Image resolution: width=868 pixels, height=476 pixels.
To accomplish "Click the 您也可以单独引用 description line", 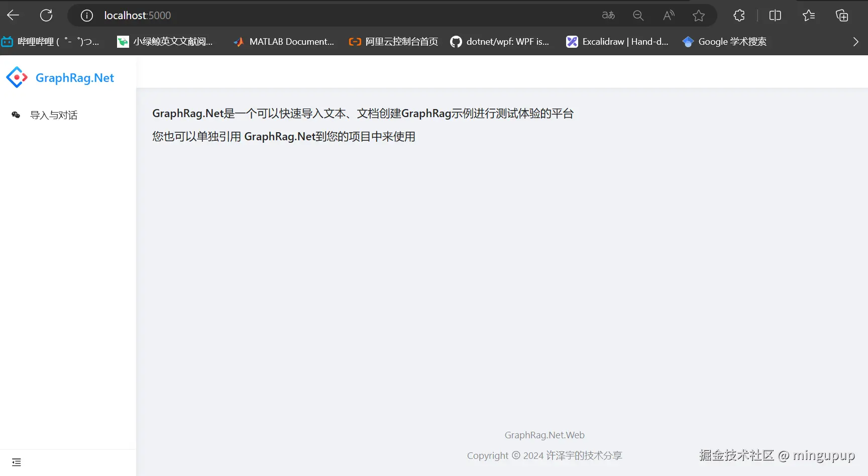I will (284, 137).
